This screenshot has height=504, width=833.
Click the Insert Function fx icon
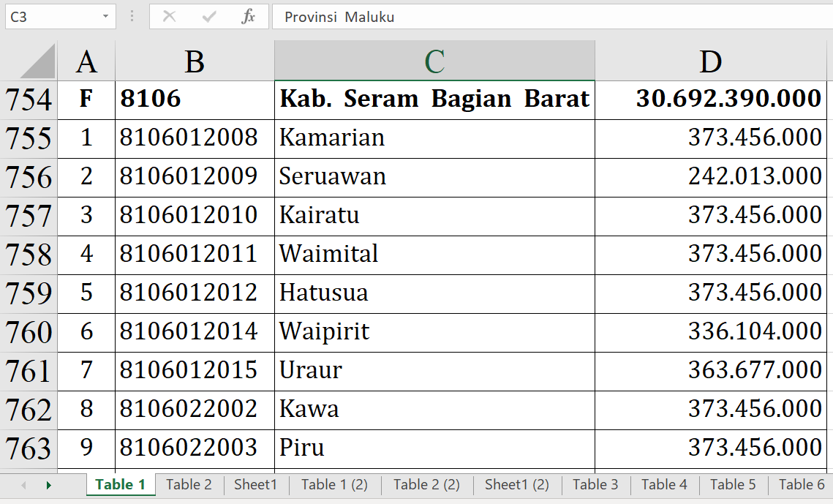(x=248, y=17)
